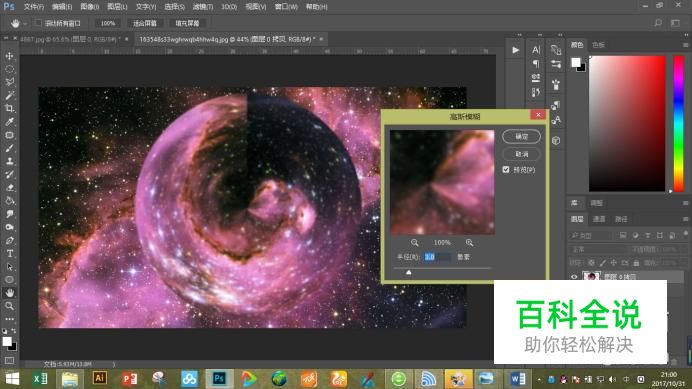Open the layer filter kind dropdown
Screen dimensions: 692x389
pos(590,235)
